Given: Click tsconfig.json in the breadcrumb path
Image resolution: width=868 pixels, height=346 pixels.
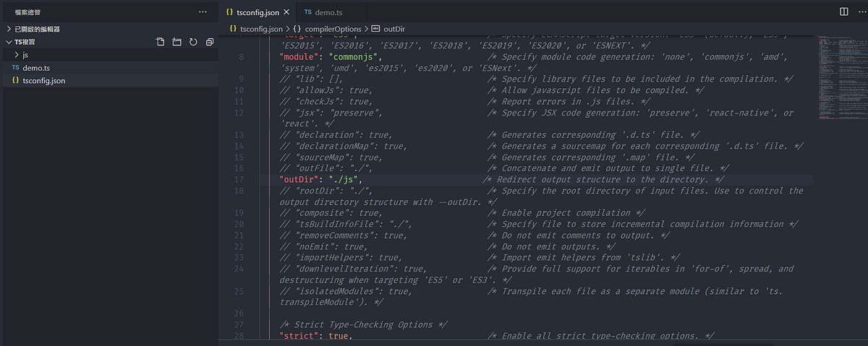Looking at the screenshot, I should 261,28.
